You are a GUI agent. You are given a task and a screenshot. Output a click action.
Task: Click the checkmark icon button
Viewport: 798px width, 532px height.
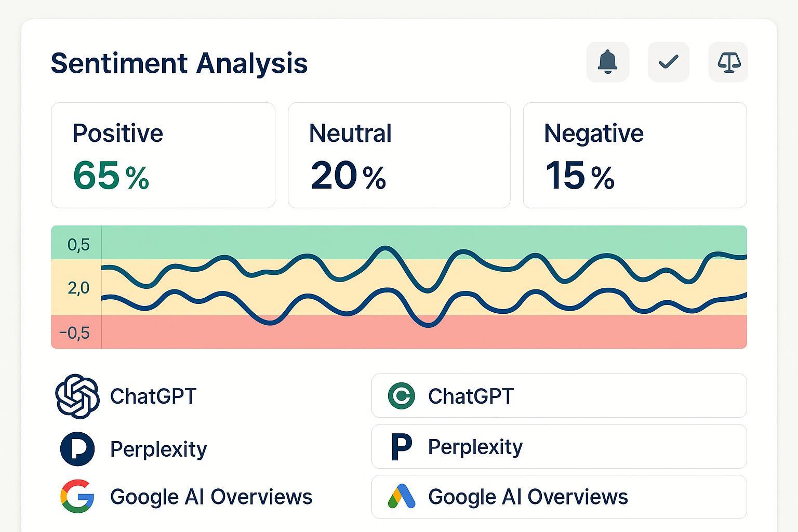[x=668, y=62]
